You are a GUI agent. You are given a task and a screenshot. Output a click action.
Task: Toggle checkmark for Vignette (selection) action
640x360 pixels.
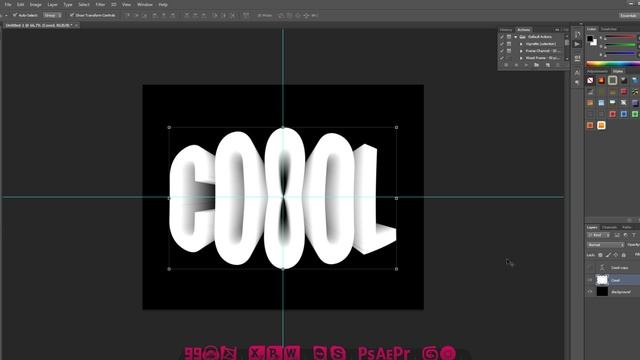pyautogui.click(x=502, y=44)
